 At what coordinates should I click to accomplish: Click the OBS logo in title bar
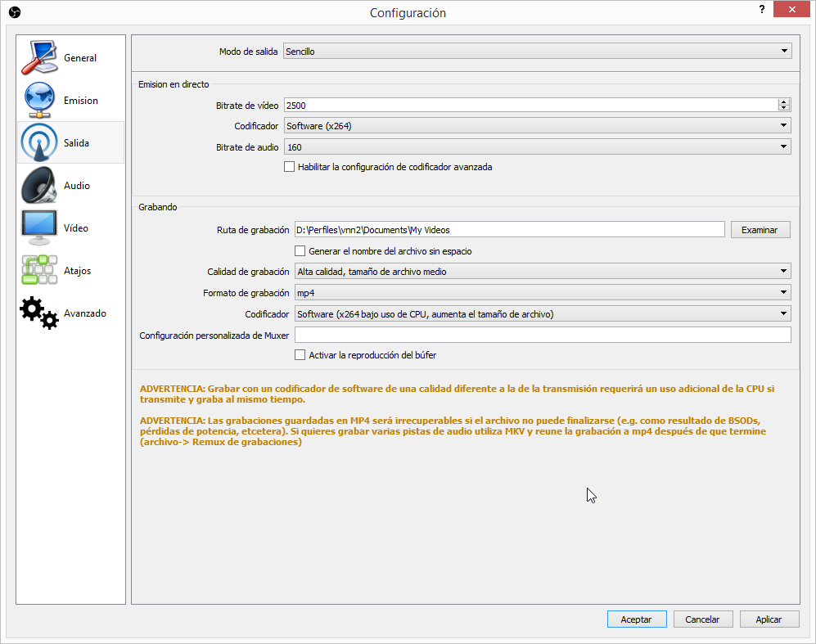click(14, 12)
